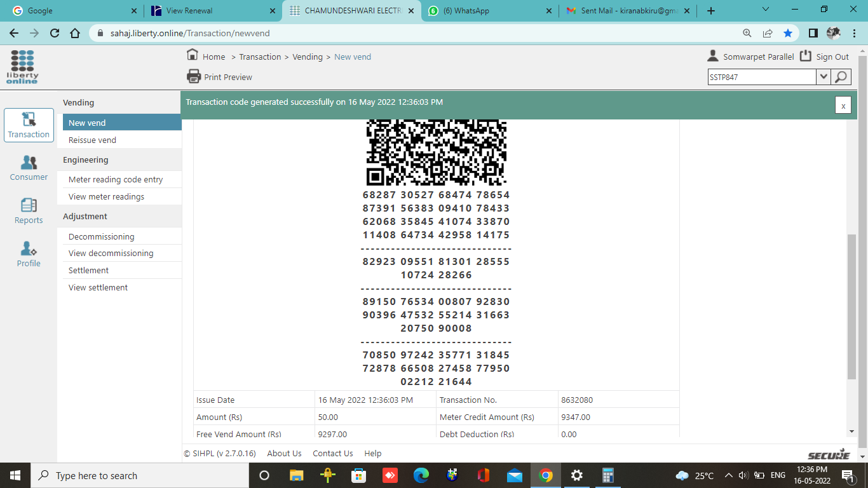
Task: Open the Decommissioning menu item
Action: 123,236
